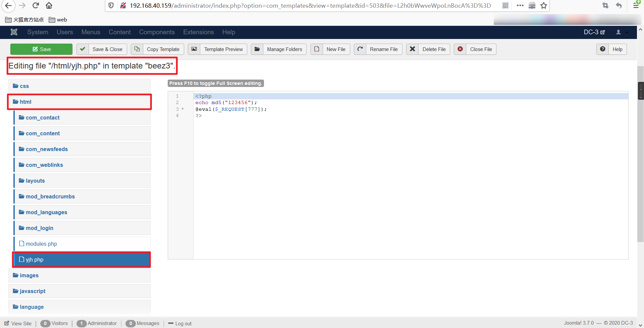Expand the css folder
This screenshot has height=328, width=644.
click(x=79, y=86)
